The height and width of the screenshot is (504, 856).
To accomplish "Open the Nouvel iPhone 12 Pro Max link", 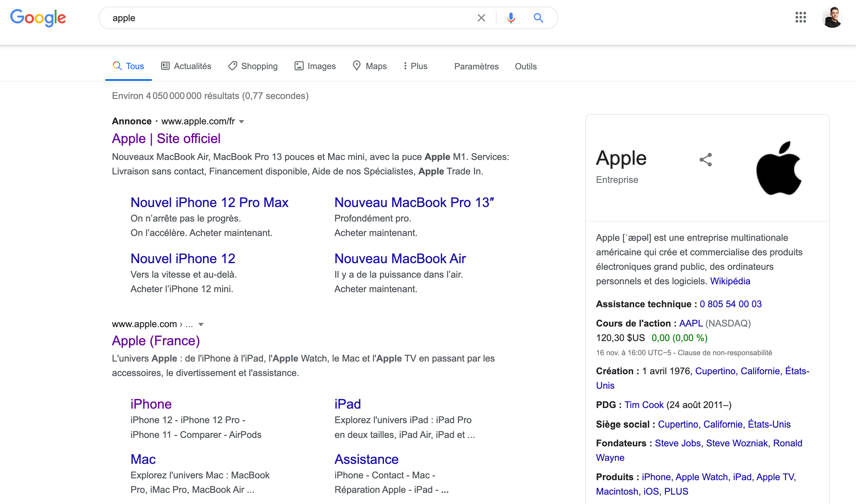I will click(209, 203).
